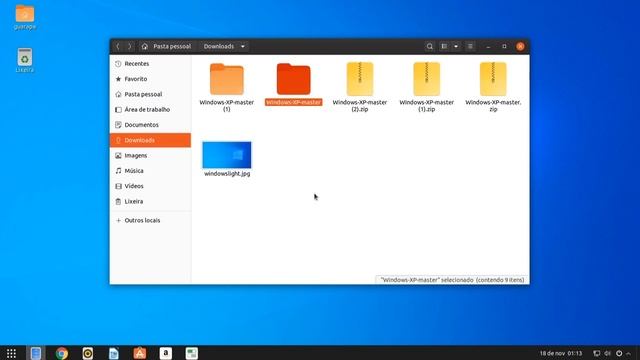Click the volume icon in the system tray
Image resolution: width=640 pixels, height=360 pixels.
point(607,353)
